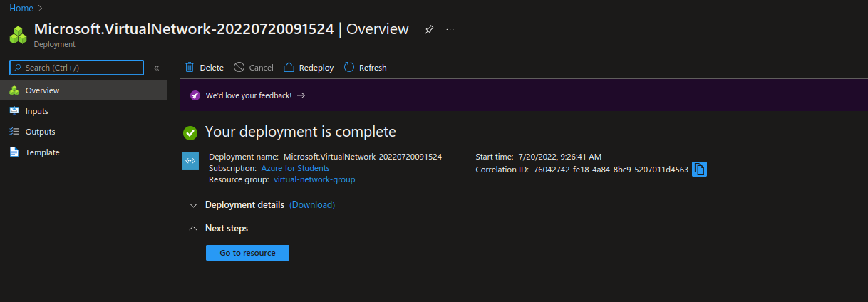The image size is (868, 302).
Task: Collapse the sidebar with double chevron
Action: pyautogui.click(x=156, y=68)
